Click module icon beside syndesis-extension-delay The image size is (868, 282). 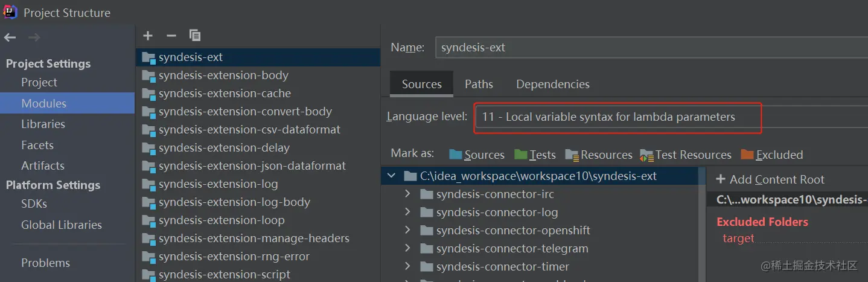[x=148, y=148]
